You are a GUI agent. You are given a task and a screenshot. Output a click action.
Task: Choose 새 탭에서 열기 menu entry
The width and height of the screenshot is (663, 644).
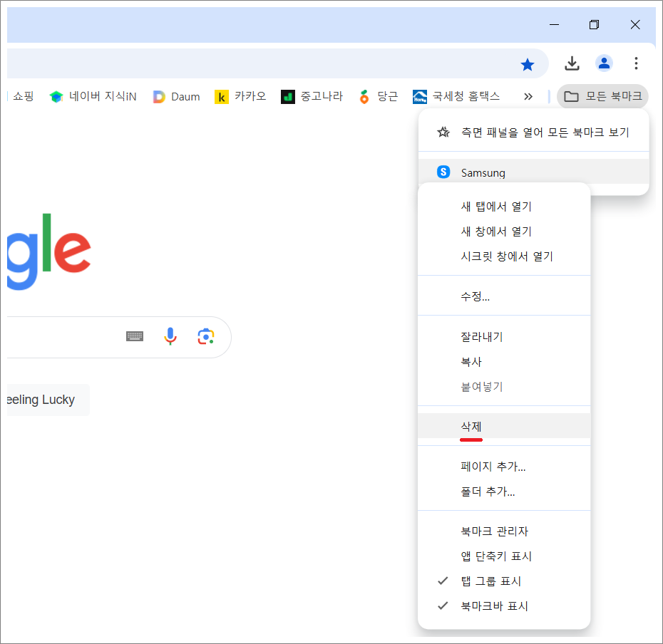click(x=497, y=206)
